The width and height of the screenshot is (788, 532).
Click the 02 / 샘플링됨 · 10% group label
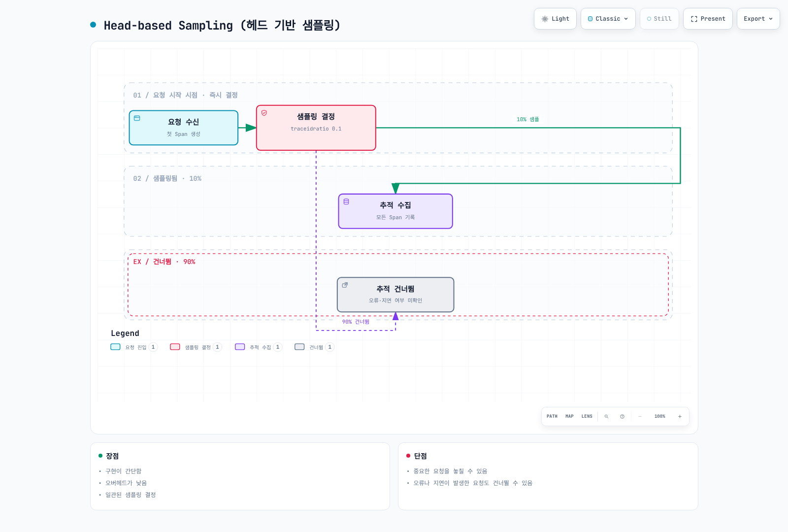point(167,178)
